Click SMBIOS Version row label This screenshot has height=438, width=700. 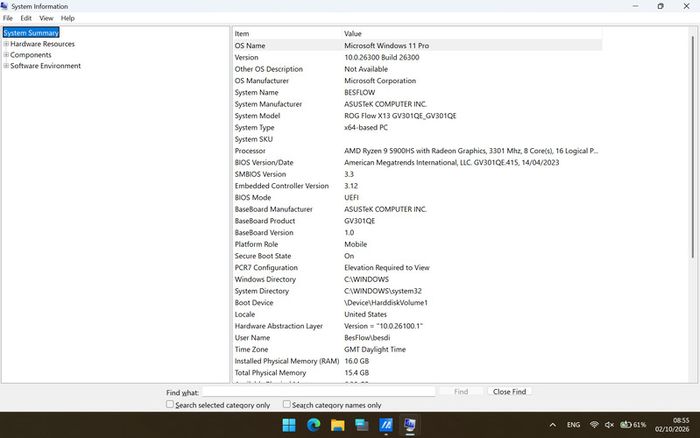coord(260,174)
